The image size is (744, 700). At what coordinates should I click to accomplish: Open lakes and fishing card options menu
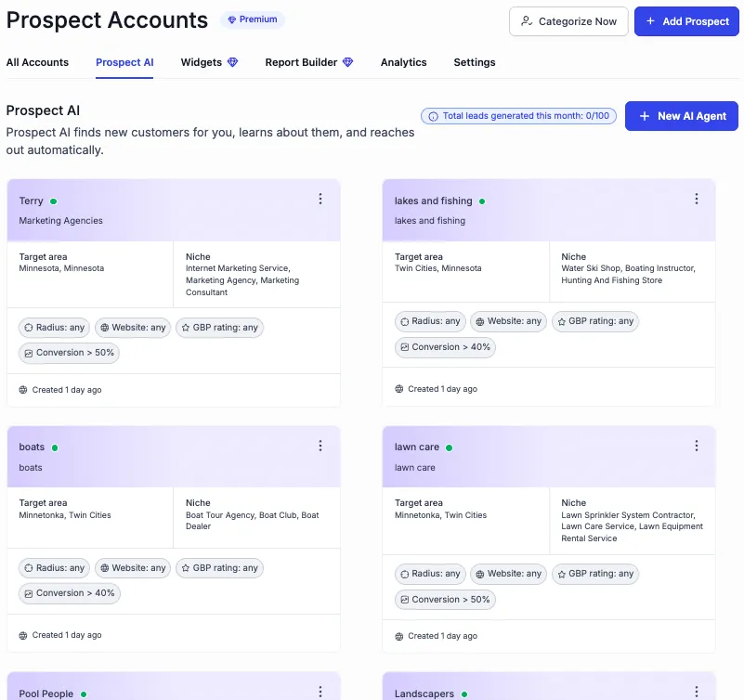point(697,200)
